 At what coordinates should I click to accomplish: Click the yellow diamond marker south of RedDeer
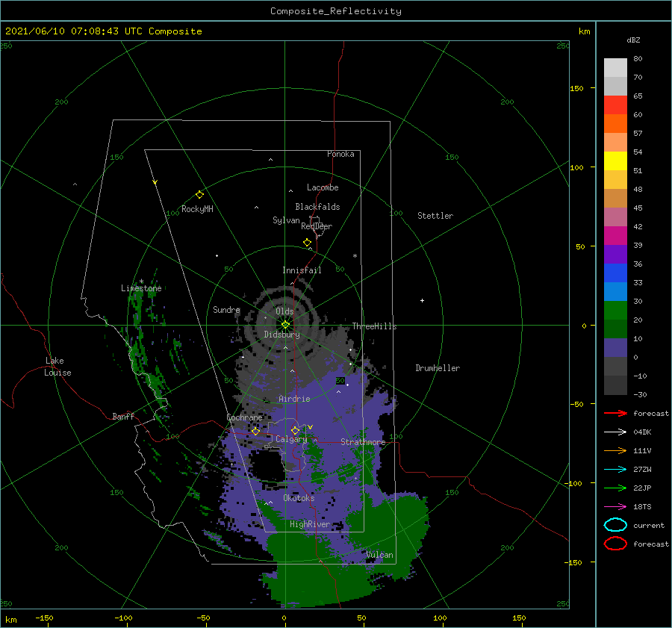307,243
